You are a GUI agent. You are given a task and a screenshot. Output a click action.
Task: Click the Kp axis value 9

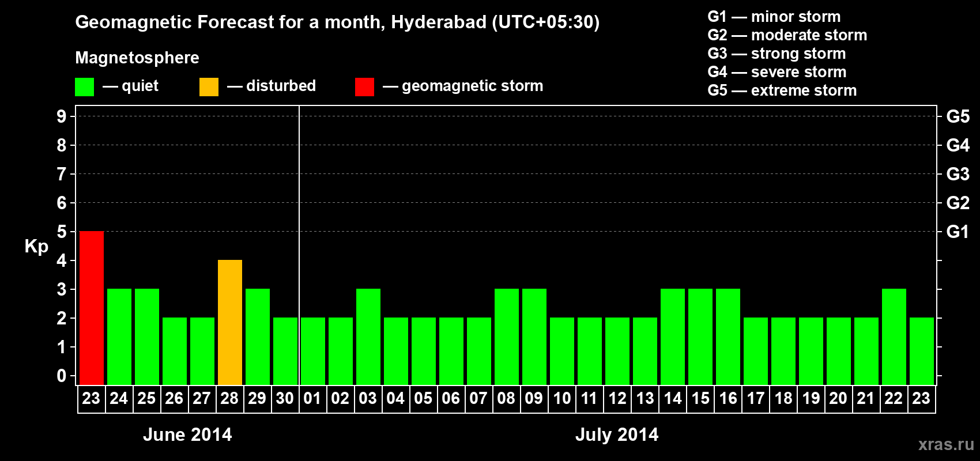coord(62,116)
